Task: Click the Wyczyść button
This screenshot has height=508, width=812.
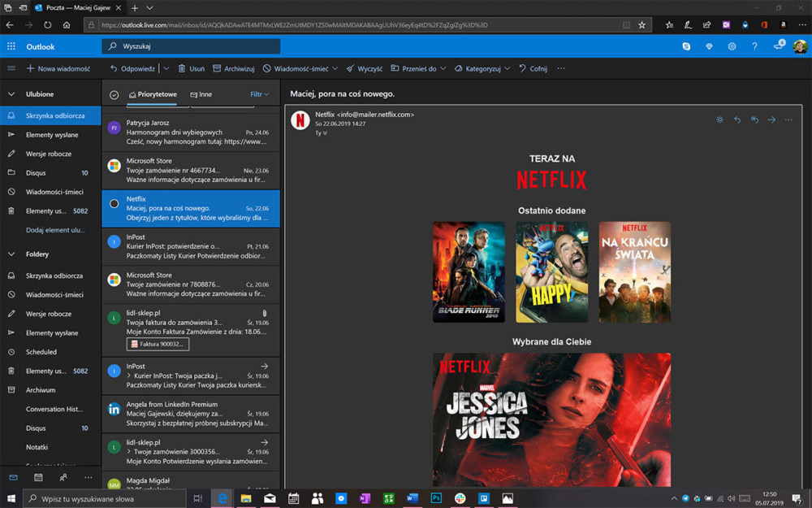Action: pos(365,68)
